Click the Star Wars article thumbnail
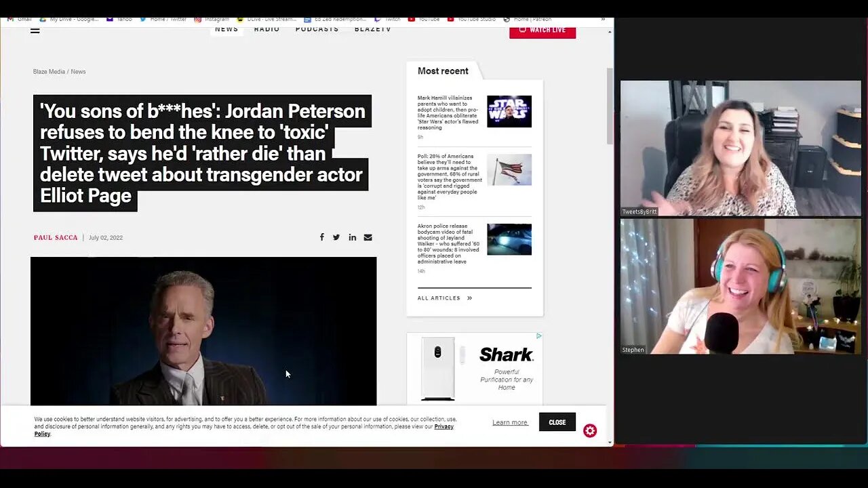 click(x=509, y=111)
